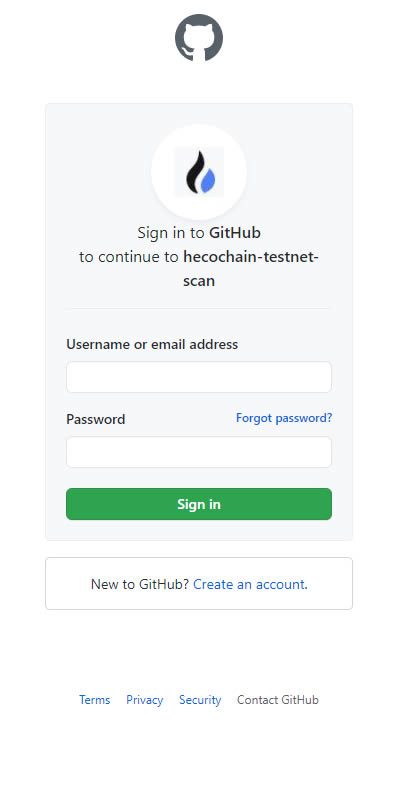Click the green Sign in button
The height and width of the screenshot is (790, 408).
[199, 504]
